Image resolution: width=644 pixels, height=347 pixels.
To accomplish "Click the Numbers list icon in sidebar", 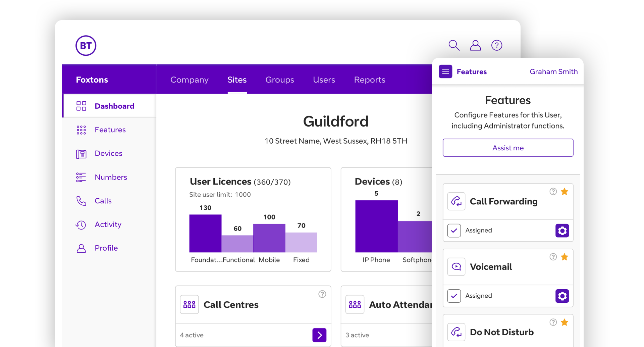I will pyautogui.click(x=81, y=177).
